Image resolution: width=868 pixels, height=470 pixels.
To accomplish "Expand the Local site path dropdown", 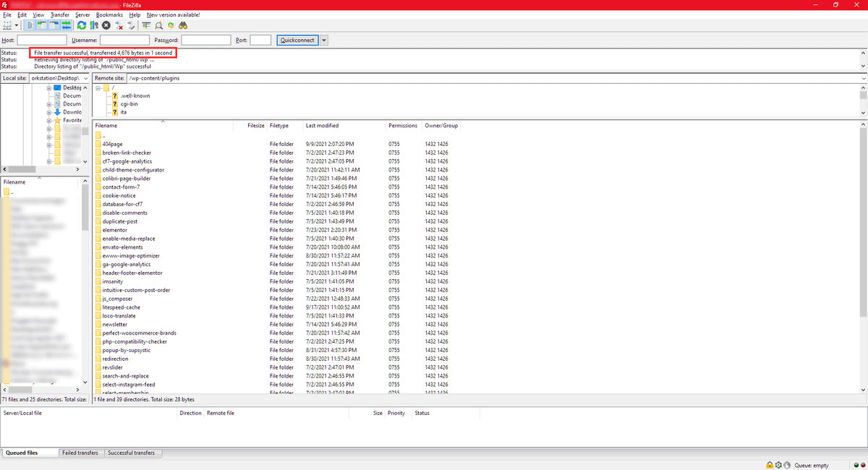I will coord(86,78).
